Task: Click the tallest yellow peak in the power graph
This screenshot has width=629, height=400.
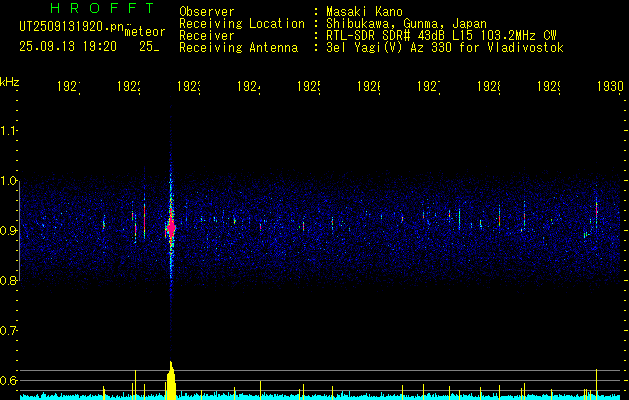Action: (x=171, y=380)
